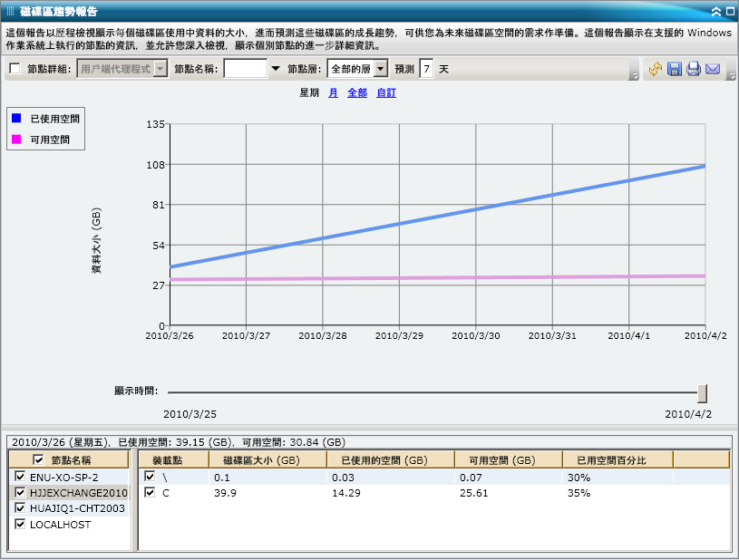Select the HJJEXCHANGE2010 node row
Viewport: 739px width, 560px height.
tap(69, 493)
